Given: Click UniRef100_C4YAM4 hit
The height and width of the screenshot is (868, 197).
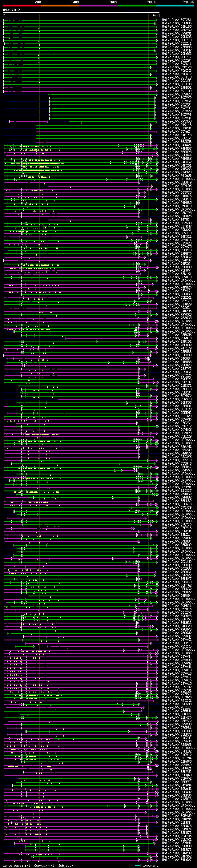Looking at the screenshot, I should pyautogui.click(x=177, y=785).
